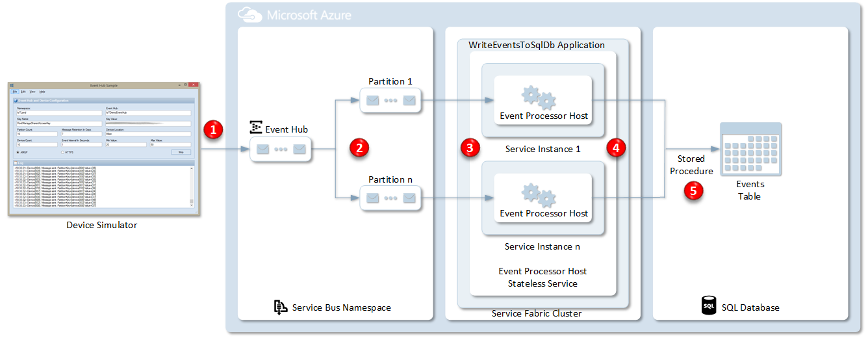Maximize the Event Hub Sample window
This screenshot has width=868, height=338.
[185, 84]
